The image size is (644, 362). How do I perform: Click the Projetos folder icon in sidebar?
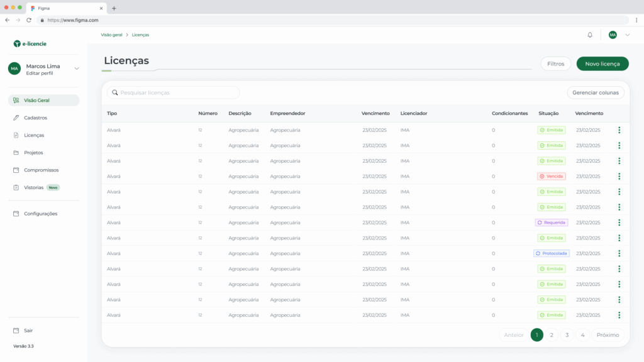(16, 153)
